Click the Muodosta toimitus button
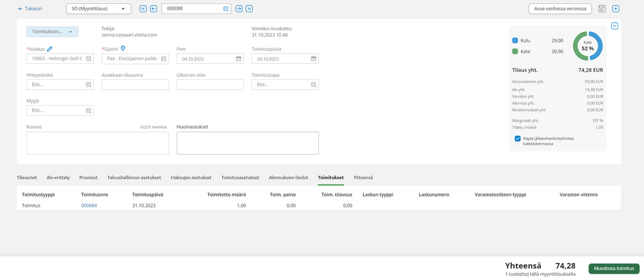Screen dimensions: 644x279 [x=614, y=268]
